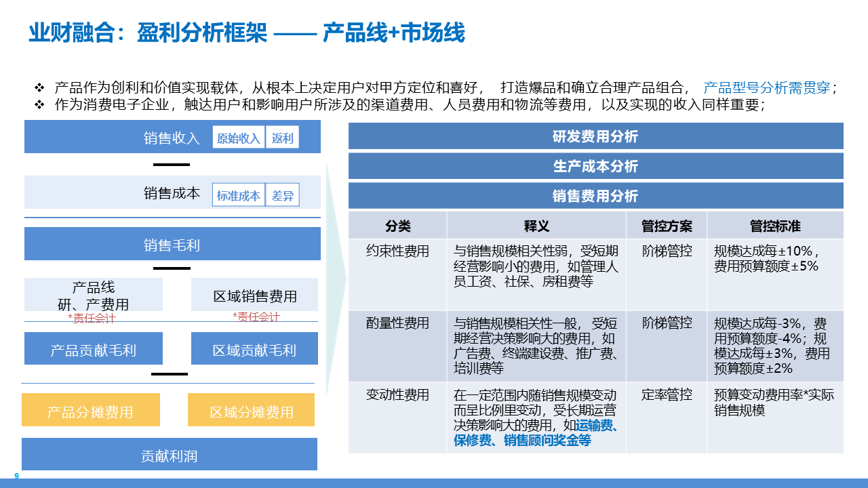Select the 返利 label box
Viewport: 868px width, 488px height.
click(x=282, y=138)
